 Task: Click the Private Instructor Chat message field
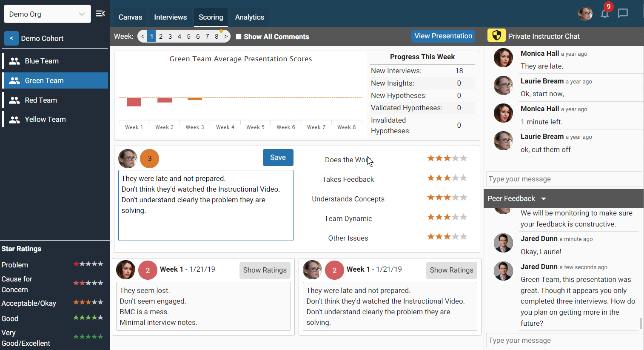[x=564, y=179]
